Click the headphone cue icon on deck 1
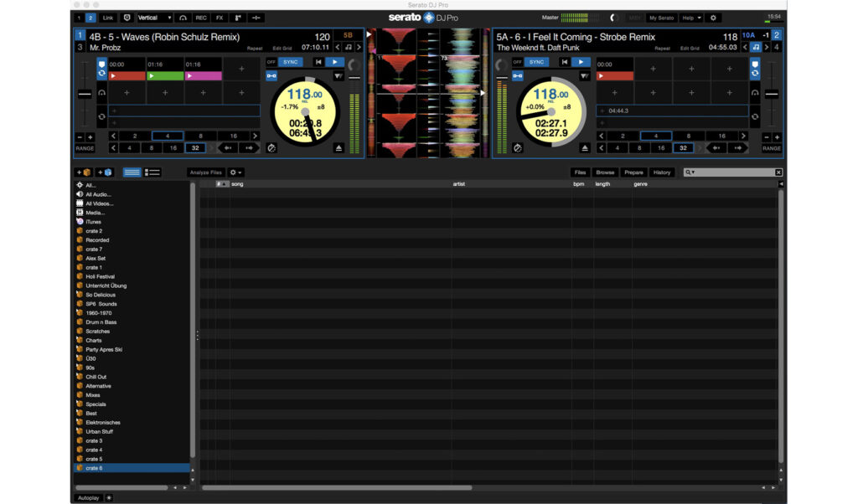This screenshot has height=504, width=858. pyautogui.click(x=101, y=93)
